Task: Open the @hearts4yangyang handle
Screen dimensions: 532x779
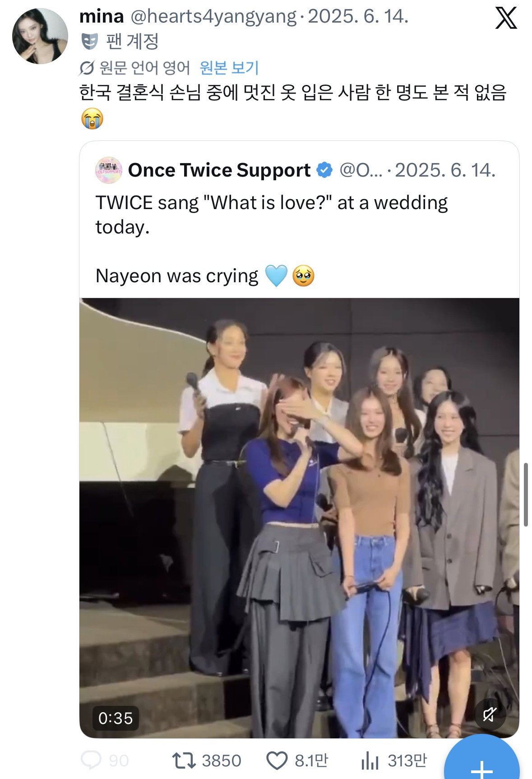Action: [213, 17]
